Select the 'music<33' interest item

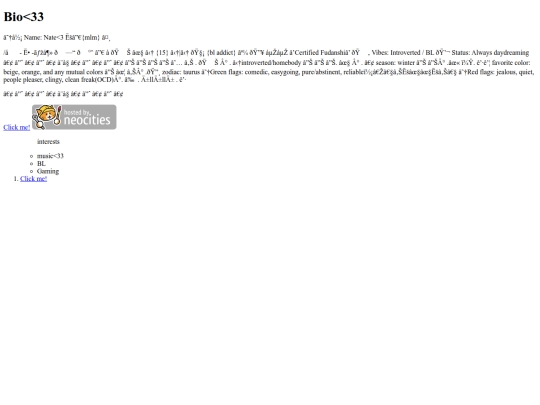[50, 156]
